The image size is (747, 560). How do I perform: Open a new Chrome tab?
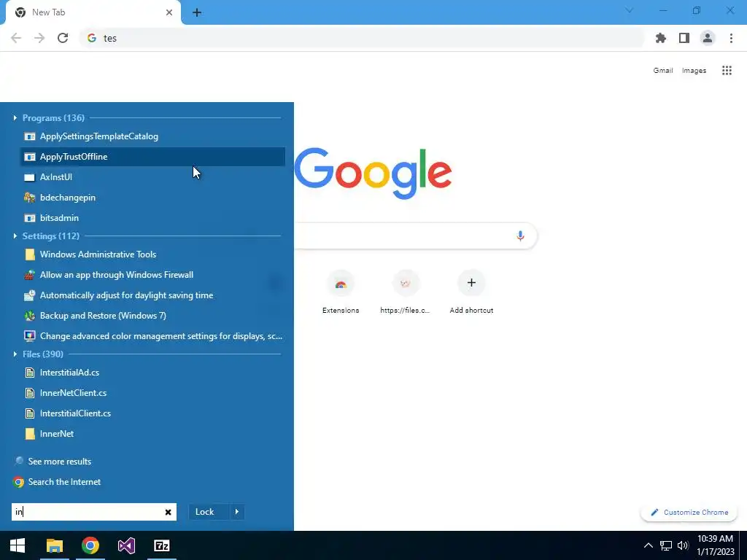[x=197, y=13]
